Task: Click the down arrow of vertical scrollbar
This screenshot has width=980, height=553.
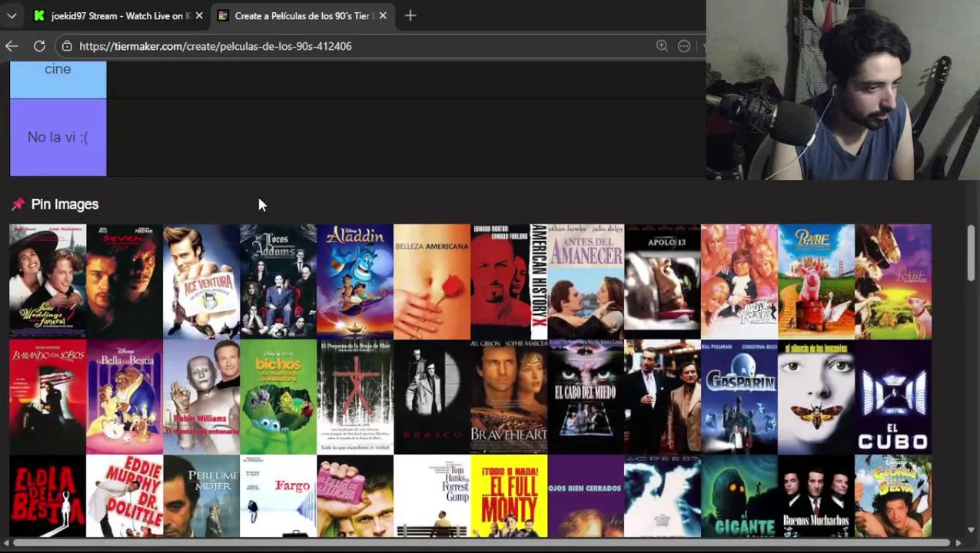Action: [x=972, y=530]
